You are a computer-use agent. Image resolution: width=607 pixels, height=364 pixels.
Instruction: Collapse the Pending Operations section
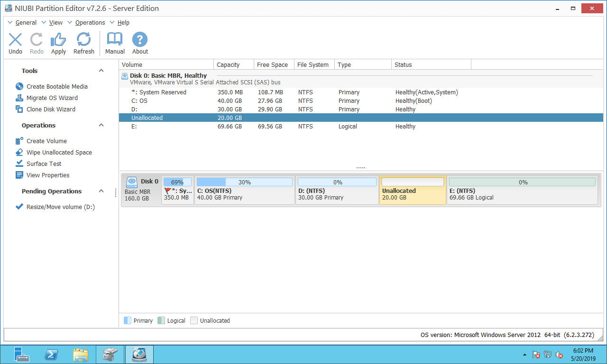[x=101, y=191]
